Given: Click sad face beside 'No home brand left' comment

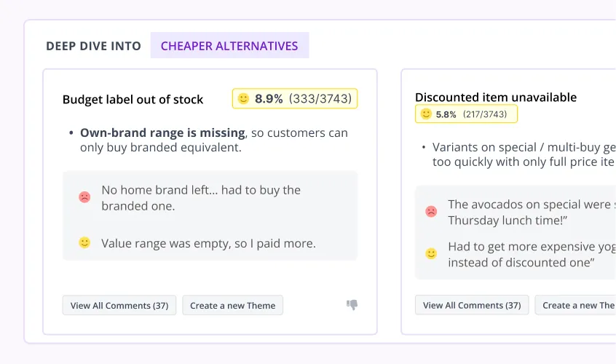Looking at the screenshot, I should (x=84, y=197).
